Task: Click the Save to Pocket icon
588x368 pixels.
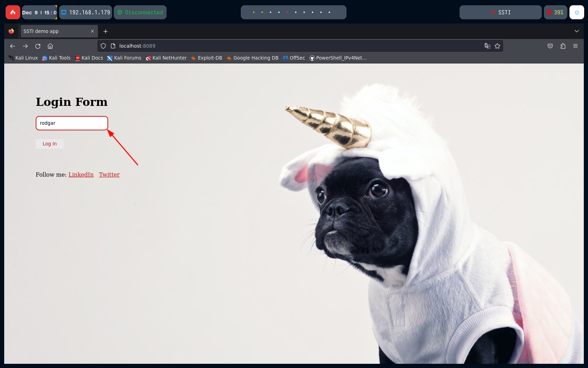Action: click(550, 46)
